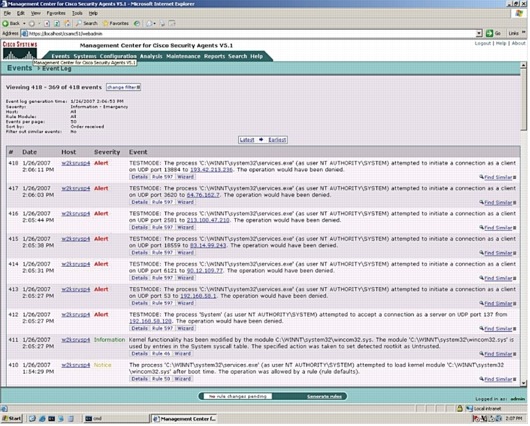Click the Logout link
The height and width of the screenshot is (426, 530).
click(x=482, y=43)
